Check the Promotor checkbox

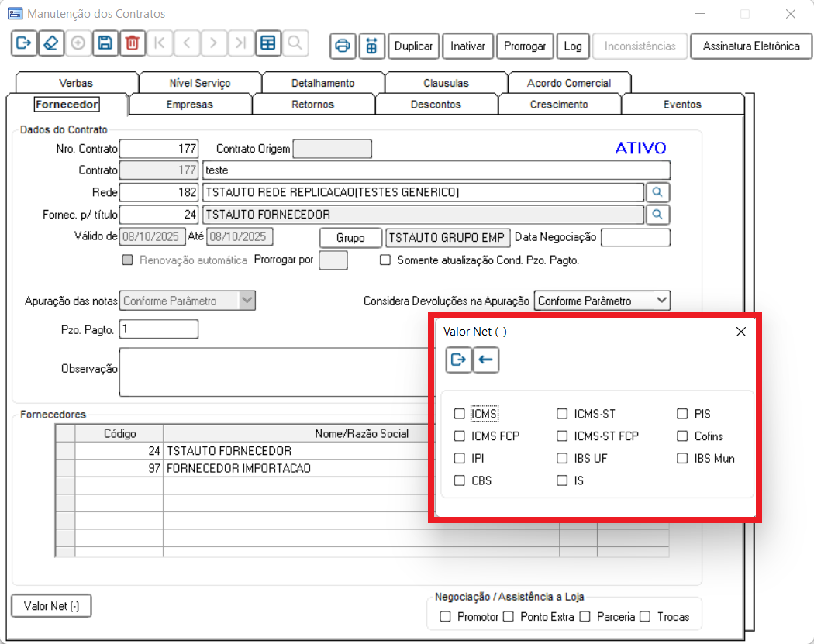445,617
